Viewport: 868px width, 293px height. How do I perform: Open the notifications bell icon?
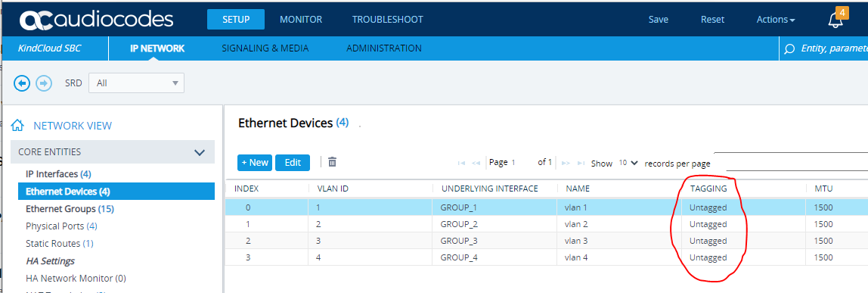pyautogui.click(x=836, y=20)
